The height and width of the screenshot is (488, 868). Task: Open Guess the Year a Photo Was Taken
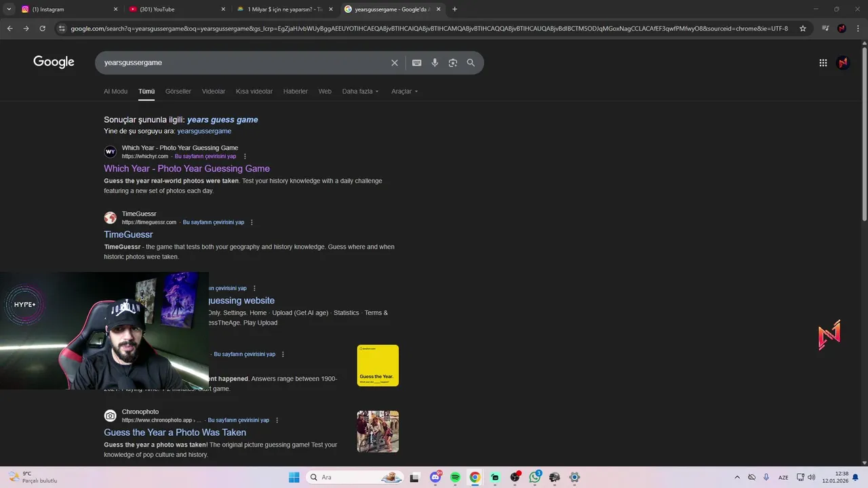pos(175,432)
